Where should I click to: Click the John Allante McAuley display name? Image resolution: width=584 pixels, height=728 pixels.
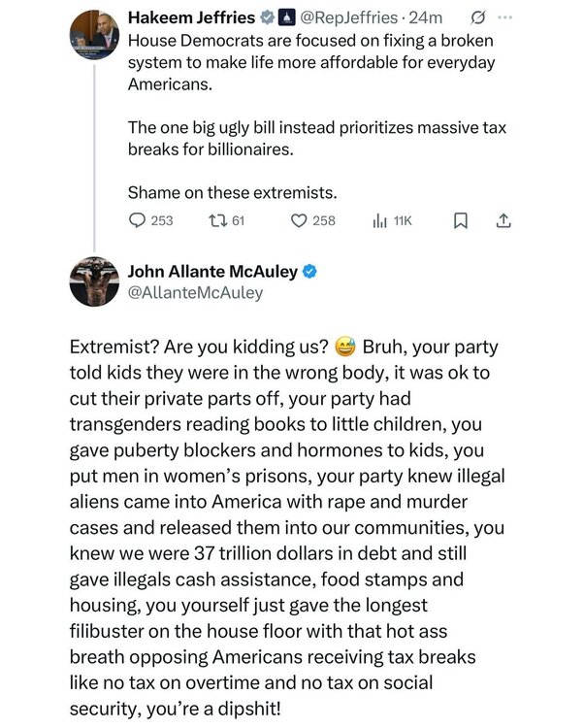click(x=212, y=272)
